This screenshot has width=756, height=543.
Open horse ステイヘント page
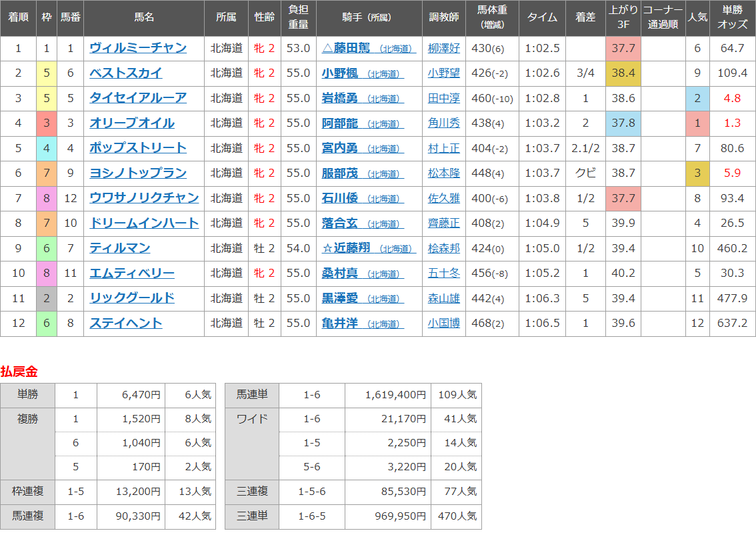pyautogui.click(x=126, y=323)
